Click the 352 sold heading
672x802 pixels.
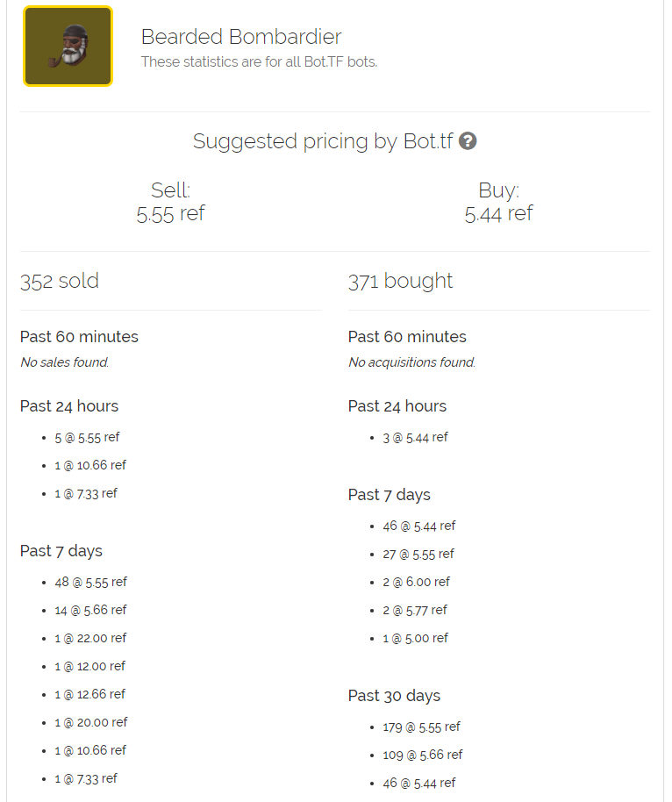pyautogui.click(x=60, y=281)
